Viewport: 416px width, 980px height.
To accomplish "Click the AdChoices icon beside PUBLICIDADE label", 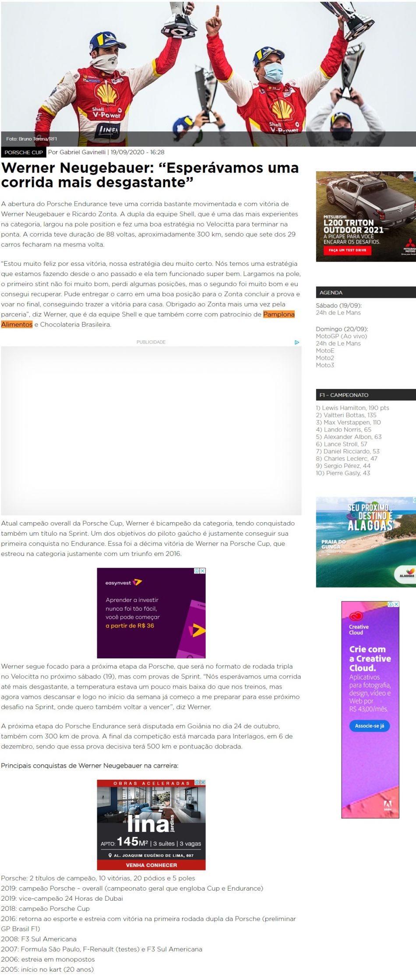I will (x=297, y=342).
